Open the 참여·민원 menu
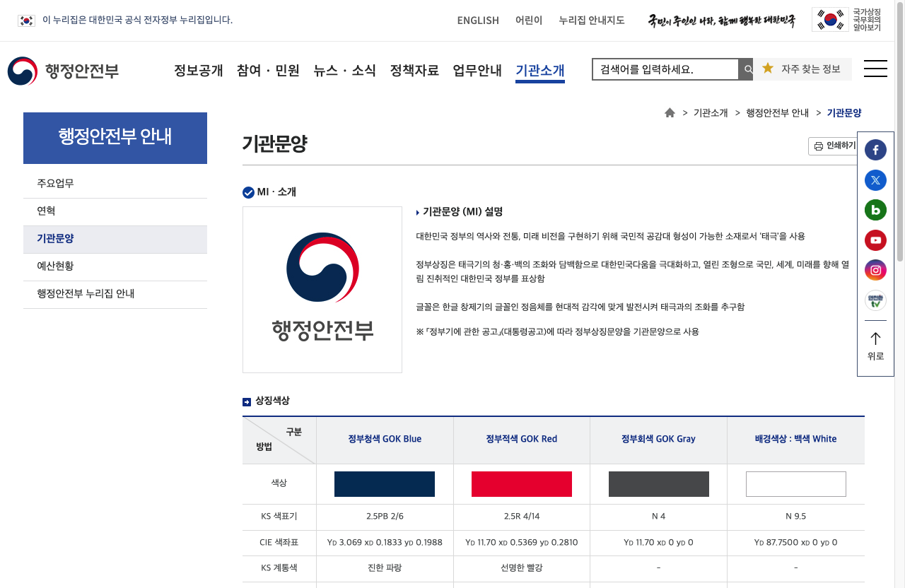The width and height of the screenshot is (905, 588). (x=268, y=71)
